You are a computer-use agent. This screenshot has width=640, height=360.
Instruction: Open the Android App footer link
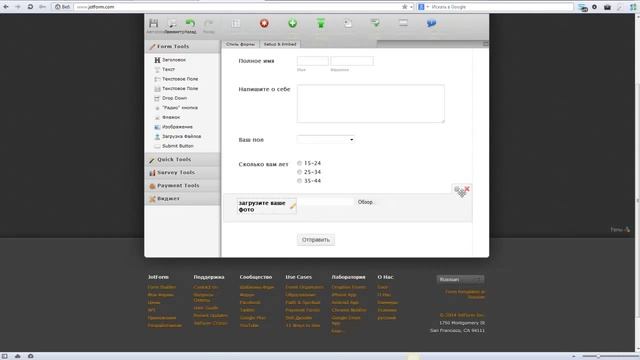[345, 302]
